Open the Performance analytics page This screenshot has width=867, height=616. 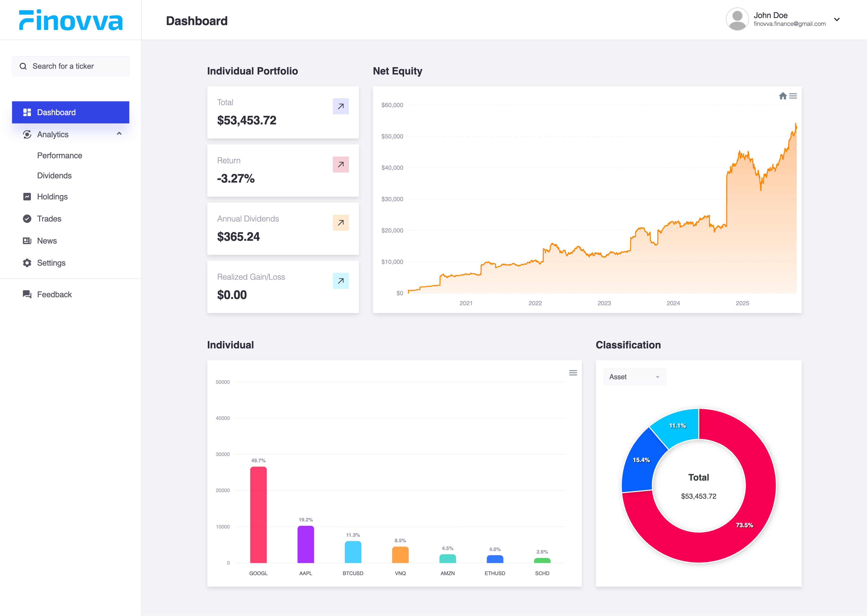click(59, 156)
